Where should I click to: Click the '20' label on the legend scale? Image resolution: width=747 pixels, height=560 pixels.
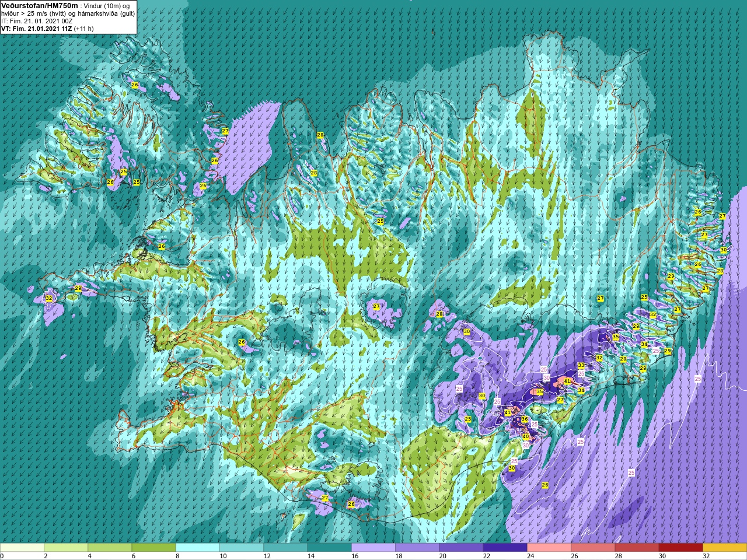(x=442, y=556)
